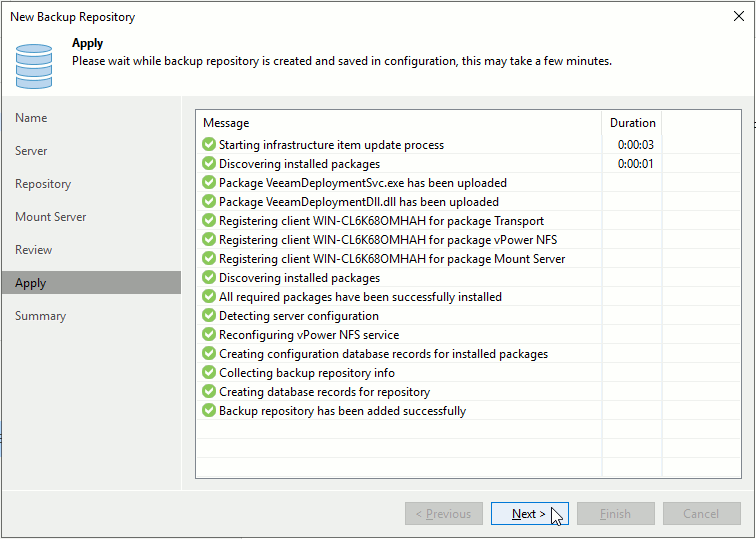The height and width of the screenshot is (539, 756).
Task: Jump to the Summary step
Action: [x=40, y=316]
